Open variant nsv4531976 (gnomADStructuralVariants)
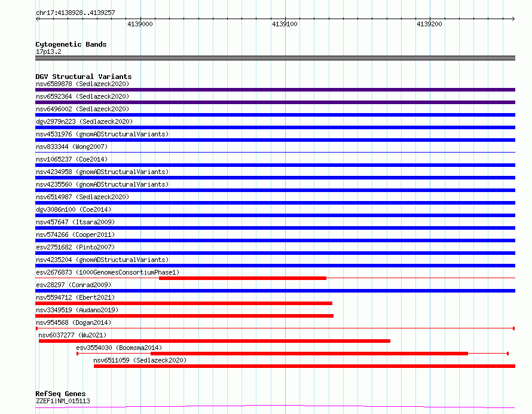 tap(102, 134)
